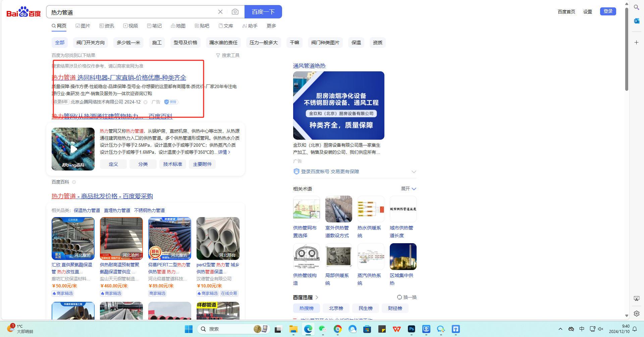Switch to the 财经榜 hot list tab
The image size is (644, 337).
click(395, 308)
